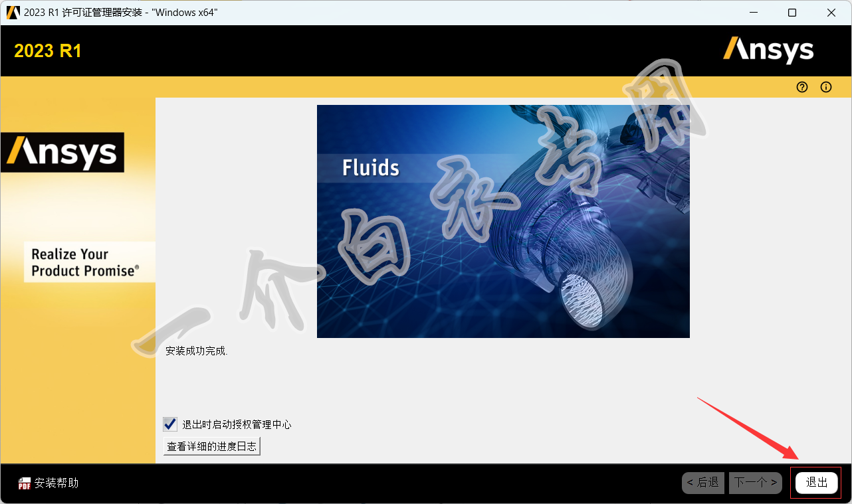Image resolution: width=852 pixels, height=504 pixels.
Task: Click the Ansys title bar app icon
Action: (13, 12)
